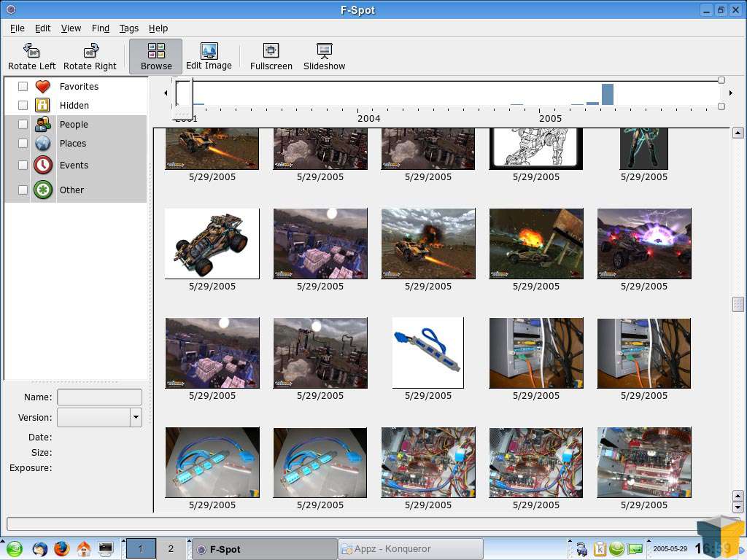
Task: Click the scroll up arrow of the photo grid
Action: [x=738, y=133]
